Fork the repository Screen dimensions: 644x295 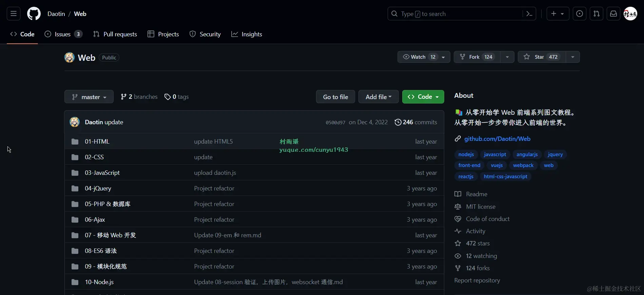[x=477, y=57]
